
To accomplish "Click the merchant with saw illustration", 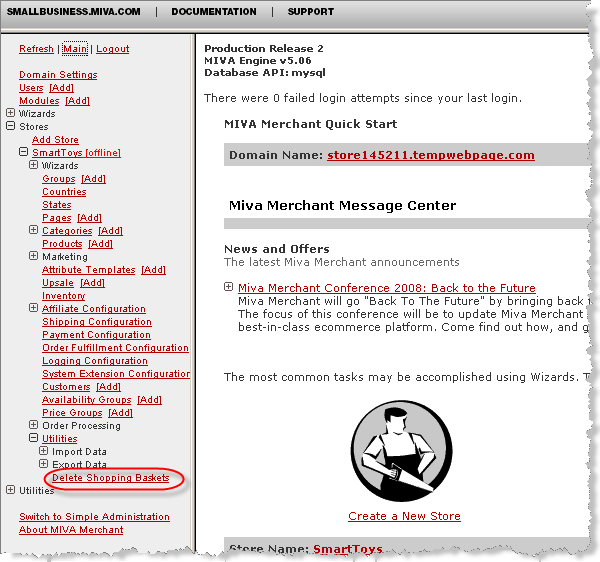I will tap(401, 451).
